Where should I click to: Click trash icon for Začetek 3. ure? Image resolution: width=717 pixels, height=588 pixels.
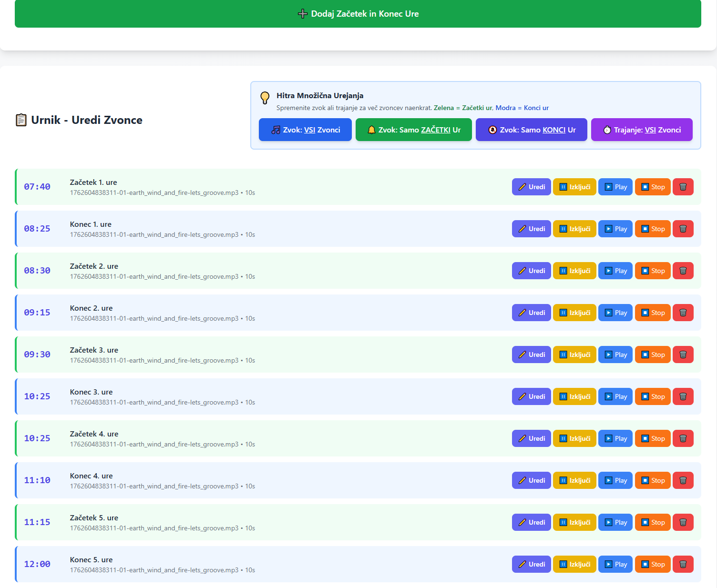683,355
